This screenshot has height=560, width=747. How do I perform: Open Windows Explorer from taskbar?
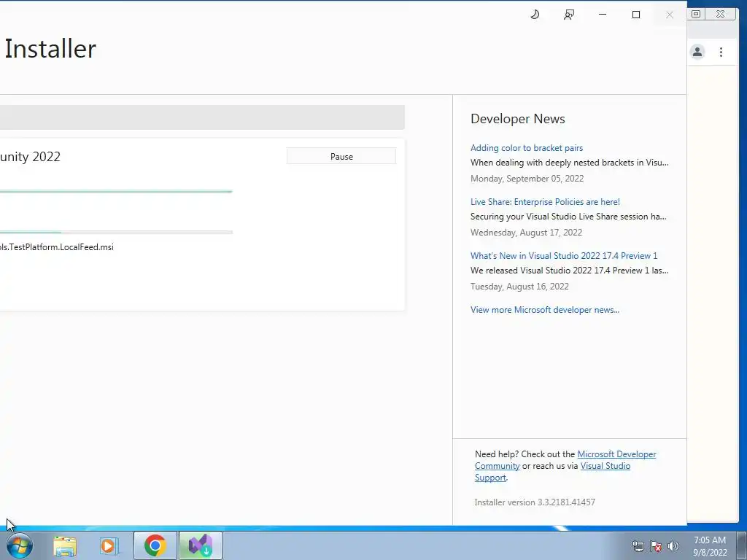click(65, 545)
